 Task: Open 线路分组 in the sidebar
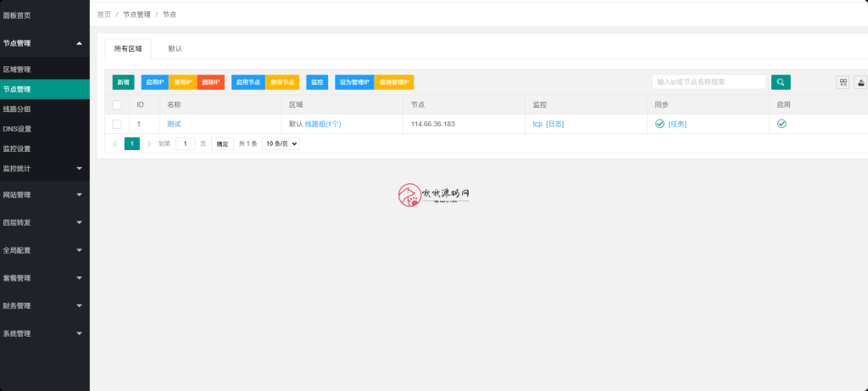45,109
